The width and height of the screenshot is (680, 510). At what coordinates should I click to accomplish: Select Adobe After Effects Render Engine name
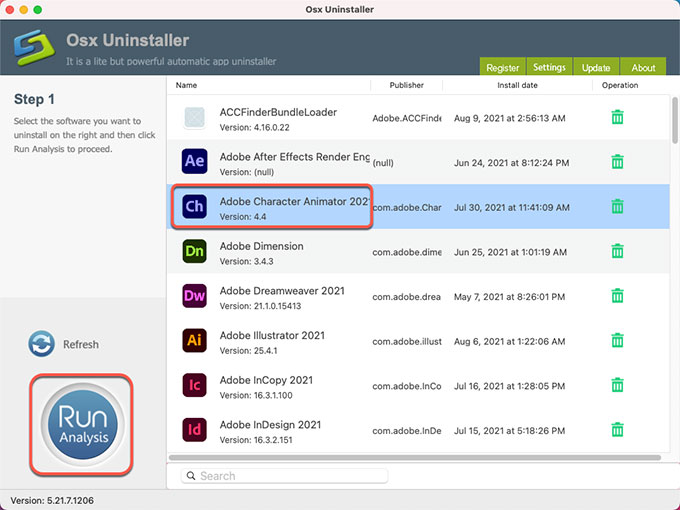(x=294, y=157)
